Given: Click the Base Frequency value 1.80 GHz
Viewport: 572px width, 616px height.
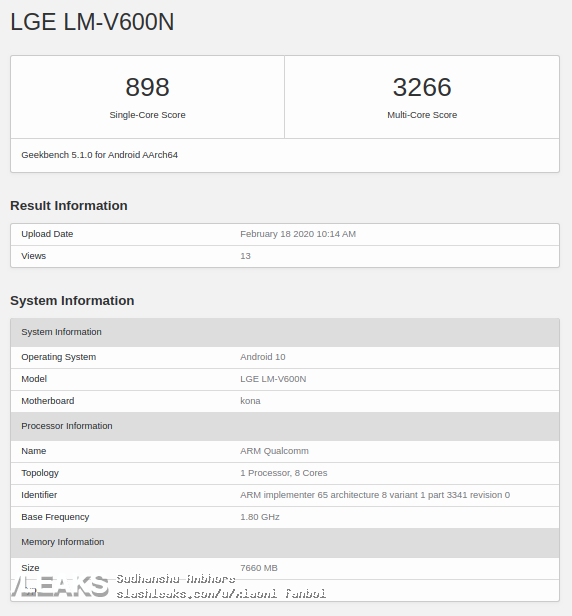Looking at the screenshot, I should 260,517.
